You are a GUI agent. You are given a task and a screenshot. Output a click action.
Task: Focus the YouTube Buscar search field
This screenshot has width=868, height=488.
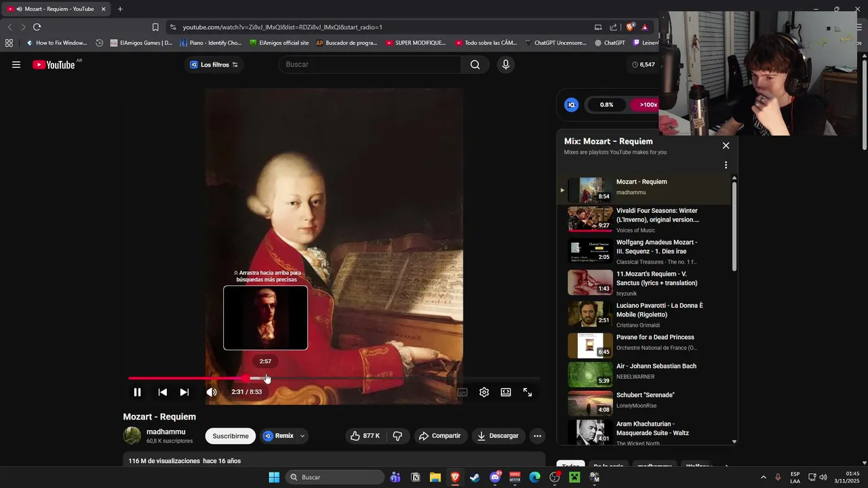coord(370,64)
